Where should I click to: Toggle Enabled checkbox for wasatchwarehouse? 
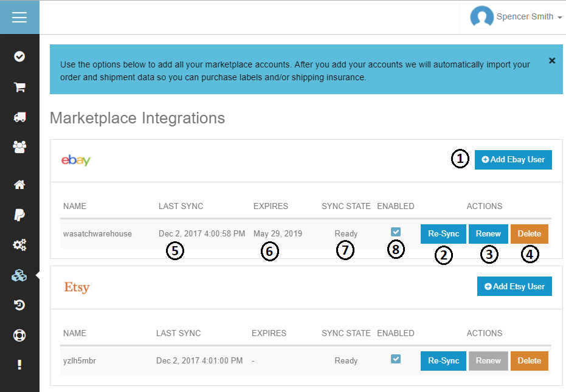pyautogui.click(x=396, y=232)
